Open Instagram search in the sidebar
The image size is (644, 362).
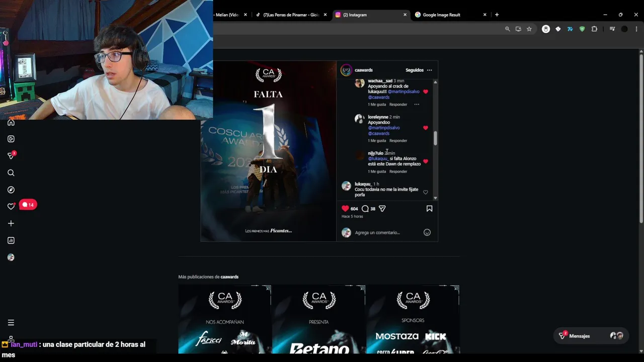tap(11, 173)
